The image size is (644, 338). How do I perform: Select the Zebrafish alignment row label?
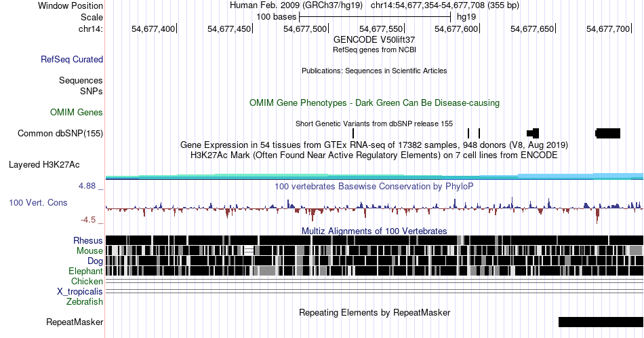(x=85, y=302)
